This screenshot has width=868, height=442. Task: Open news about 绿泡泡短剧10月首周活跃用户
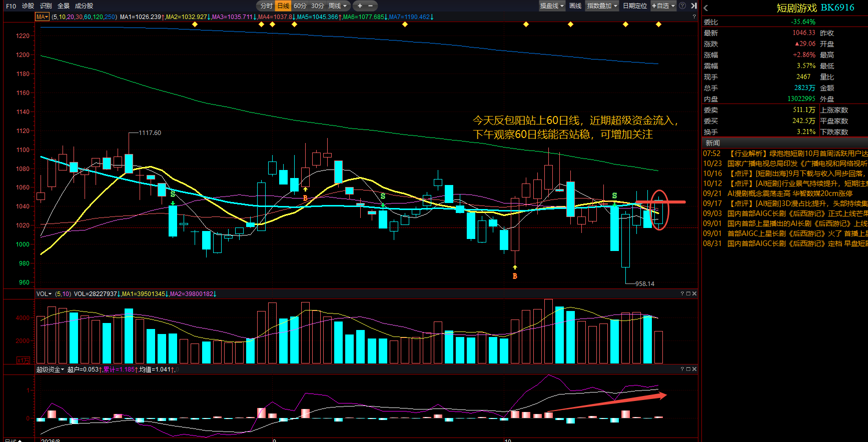point(784,153)
